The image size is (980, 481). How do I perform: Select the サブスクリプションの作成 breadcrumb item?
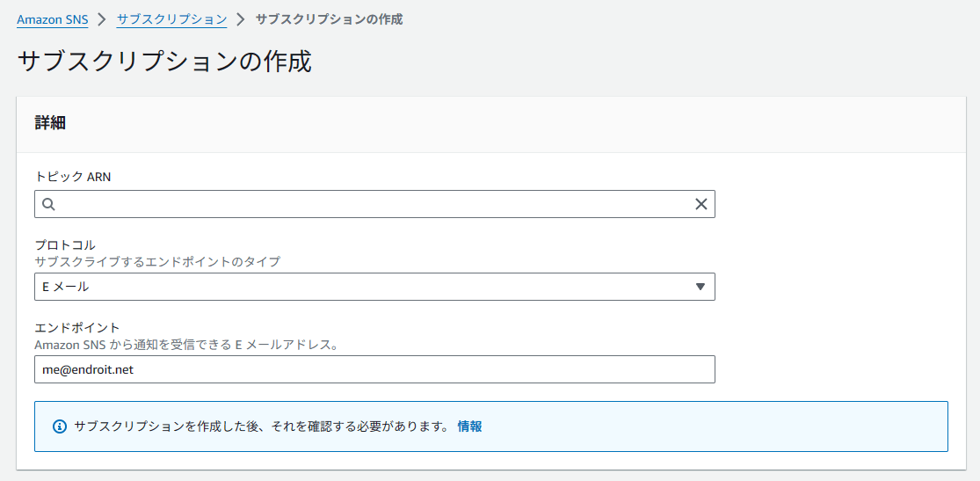329,19
